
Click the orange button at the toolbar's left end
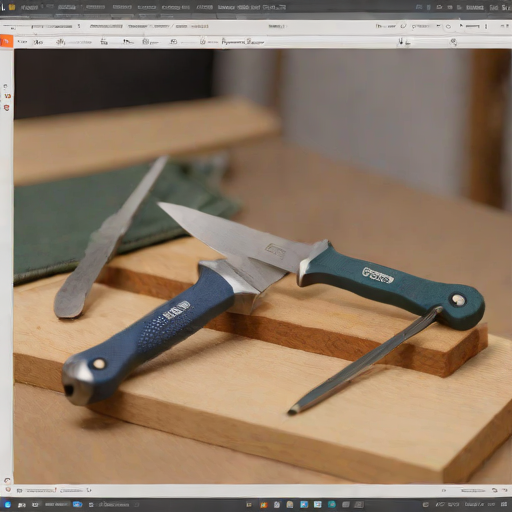(6, 41)
